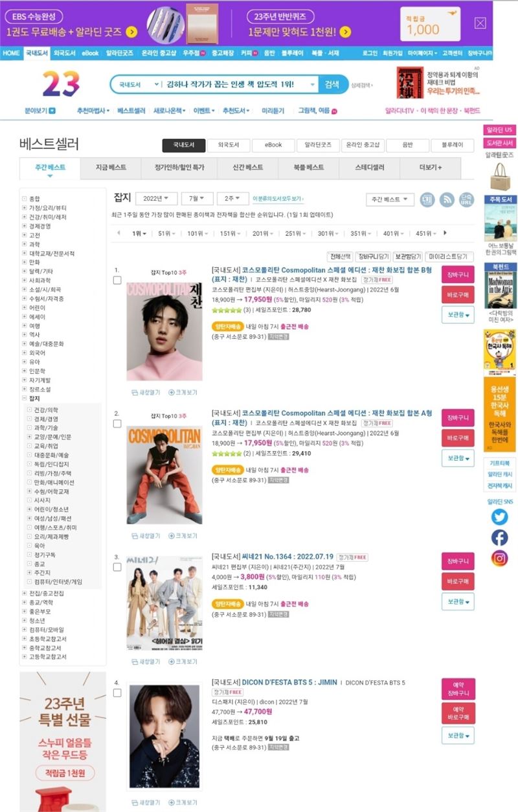
Task: Click the Twitter icon under 알라딘 SNS
Action: [x=499, y=516]
